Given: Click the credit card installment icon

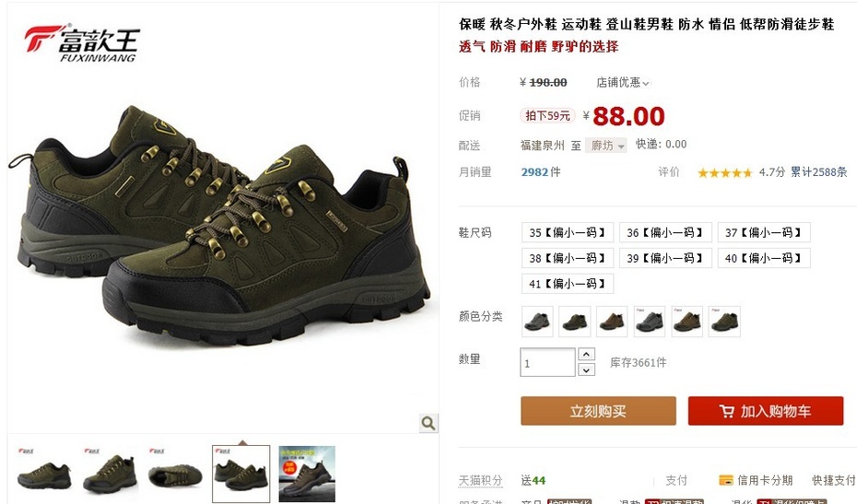Looking at the screenshot, I should coord(726,480).
